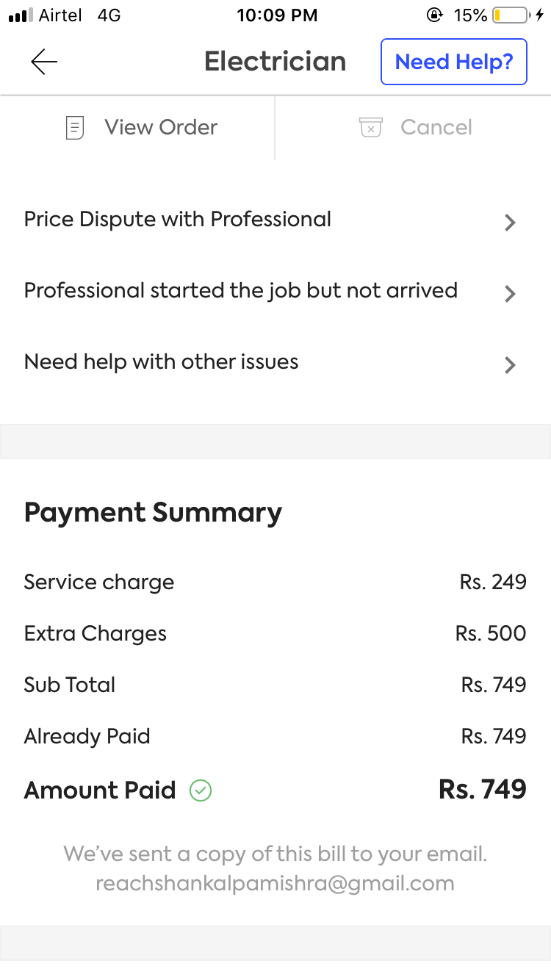
Task: Tap the Extra Charges Rs. 500 row
Action: 275,633
